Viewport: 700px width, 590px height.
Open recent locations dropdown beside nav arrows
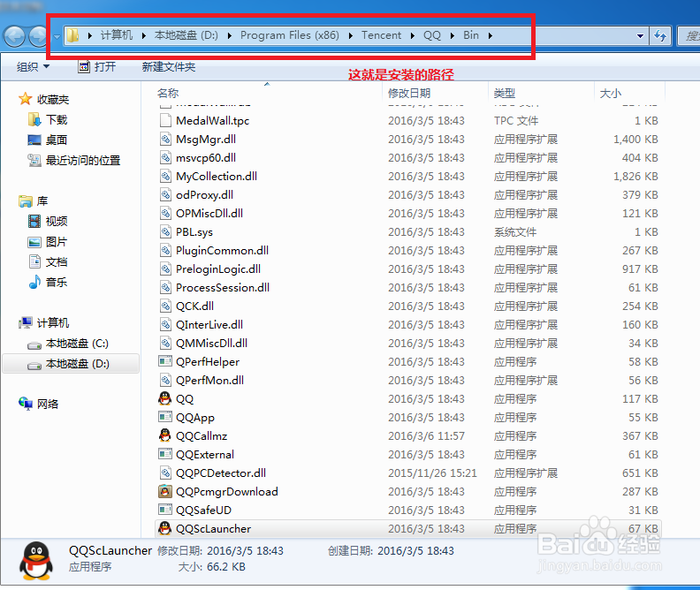(x=57, y=36)
